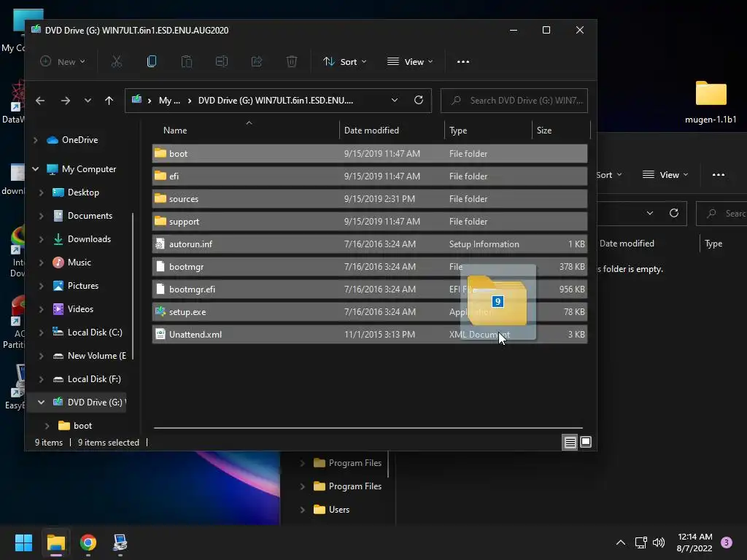Select the support folder row
The height and width of the screenshot is (560, 747).
[x=370, y=222]
